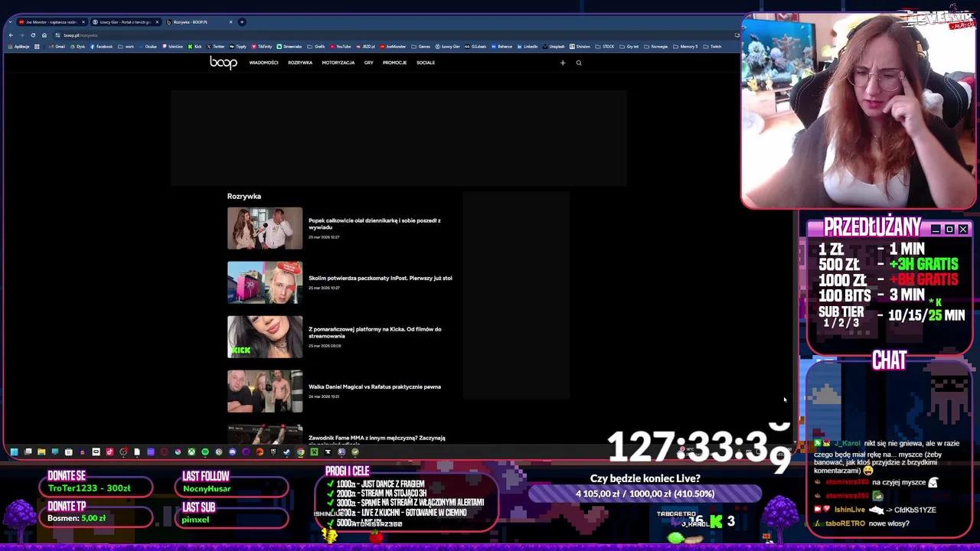Open the Grafik bookmarks folder

(x=316, y=47)
